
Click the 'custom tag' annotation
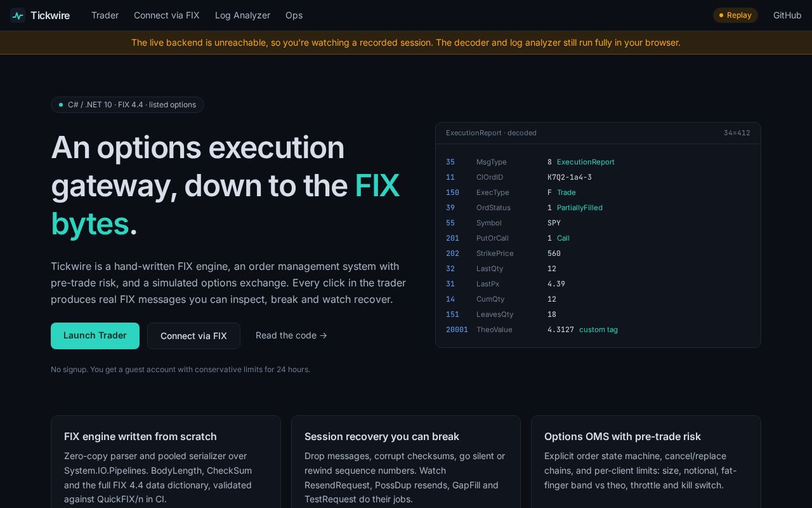(598, 330)
